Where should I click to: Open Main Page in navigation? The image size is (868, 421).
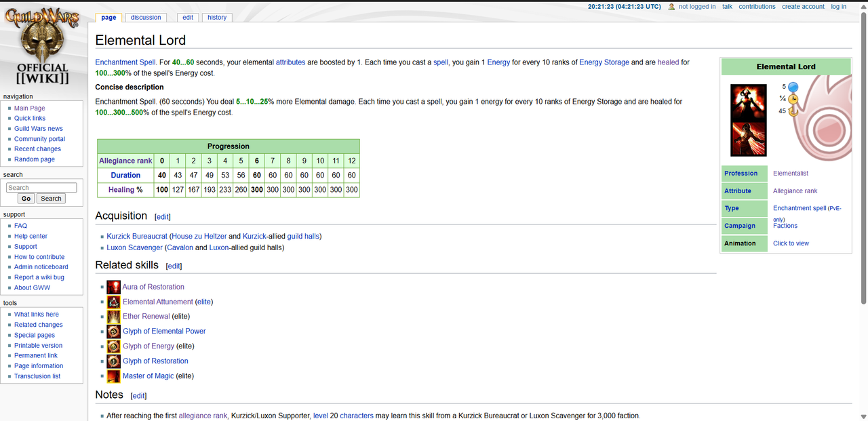click(30, 108)
